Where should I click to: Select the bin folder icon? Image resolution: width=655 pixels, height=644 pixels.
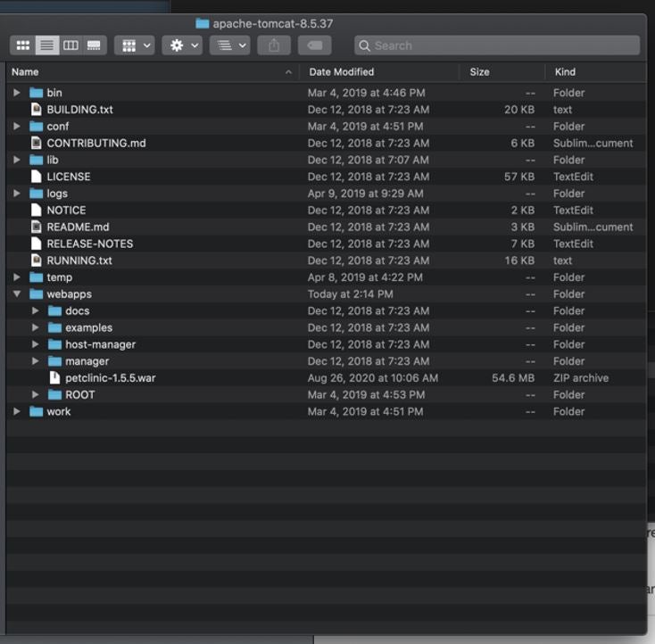37,93
